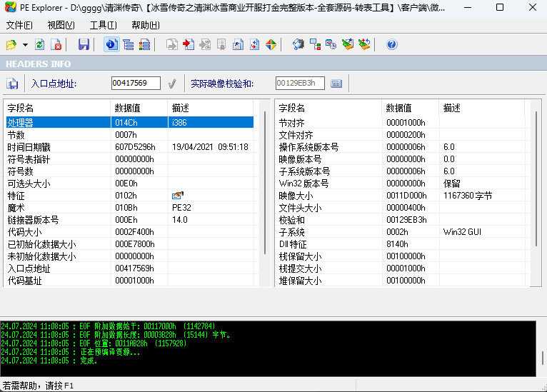
Task: Open the Dependency Scanner tree icon
Action: click(315, 45)
